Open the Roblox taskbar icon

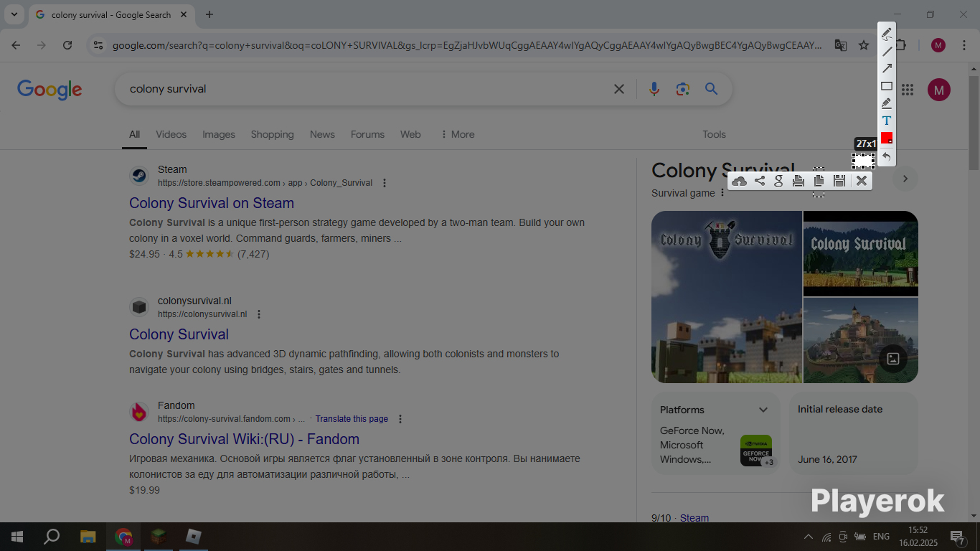click(x=194, y=537)
